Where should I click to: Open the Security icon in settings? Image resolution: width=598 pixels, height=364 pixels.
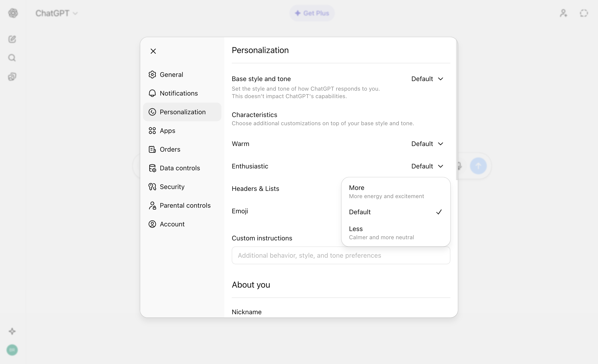pyautogui.click(x=152, y=187)
